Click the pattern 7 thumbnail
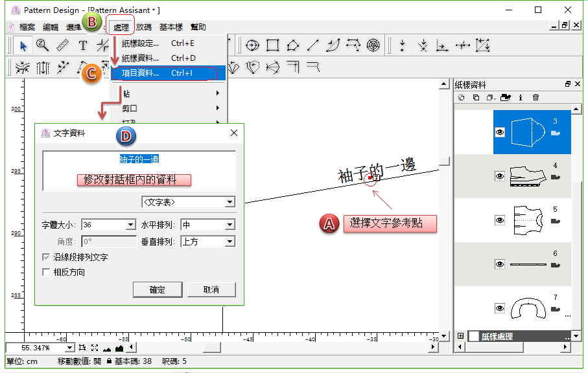 [x=525, y=309]
